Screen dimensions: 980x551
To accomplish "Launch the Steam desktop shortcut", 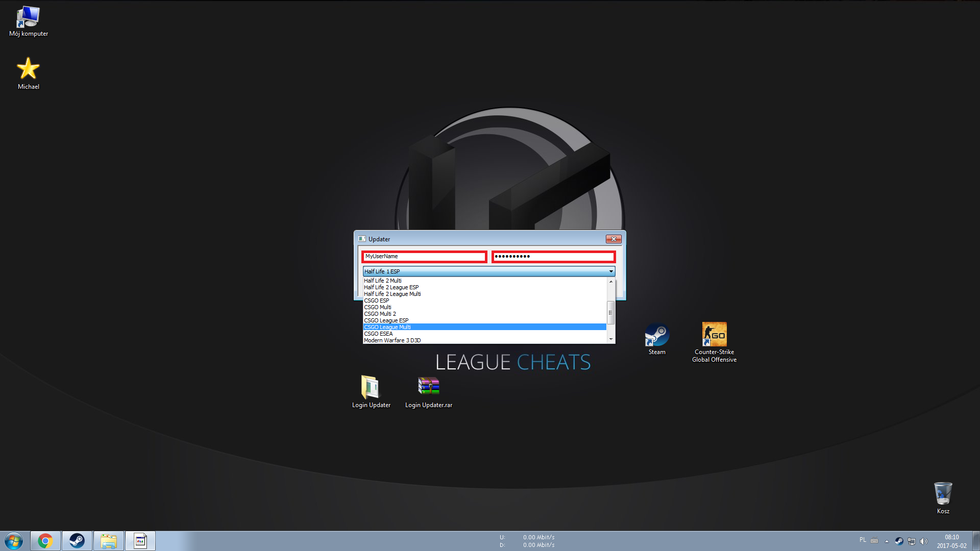I will click(x=657, y=339).
